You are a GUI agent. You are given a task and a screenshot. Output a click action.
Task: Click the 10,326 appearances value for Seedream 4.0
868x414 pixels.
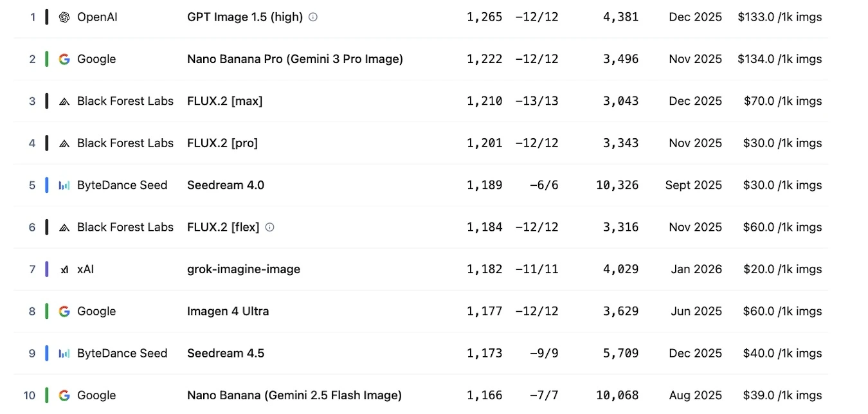617,185
